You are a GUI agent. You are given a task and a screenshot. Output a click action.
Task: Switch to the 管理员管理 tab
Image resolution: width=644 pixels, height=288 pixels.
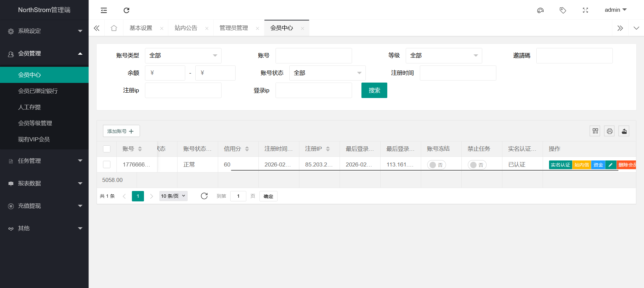pyautogui.click(x=234, y=28)
